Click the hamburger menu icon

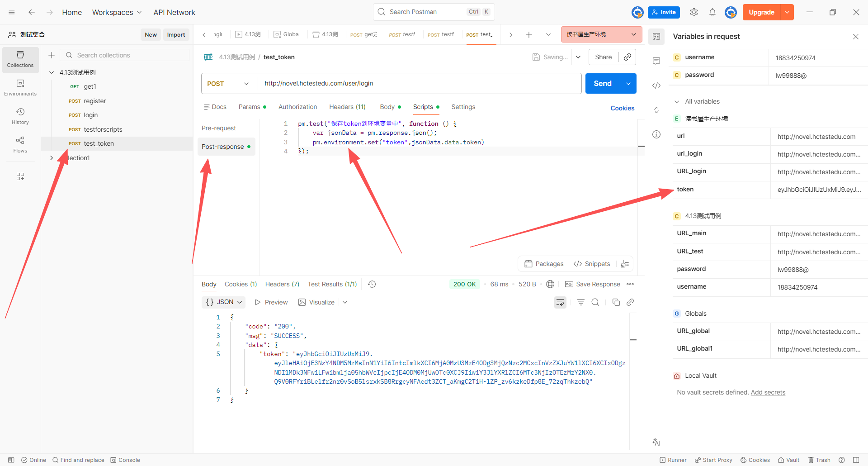pyautogui.click(x=12, y=12)
